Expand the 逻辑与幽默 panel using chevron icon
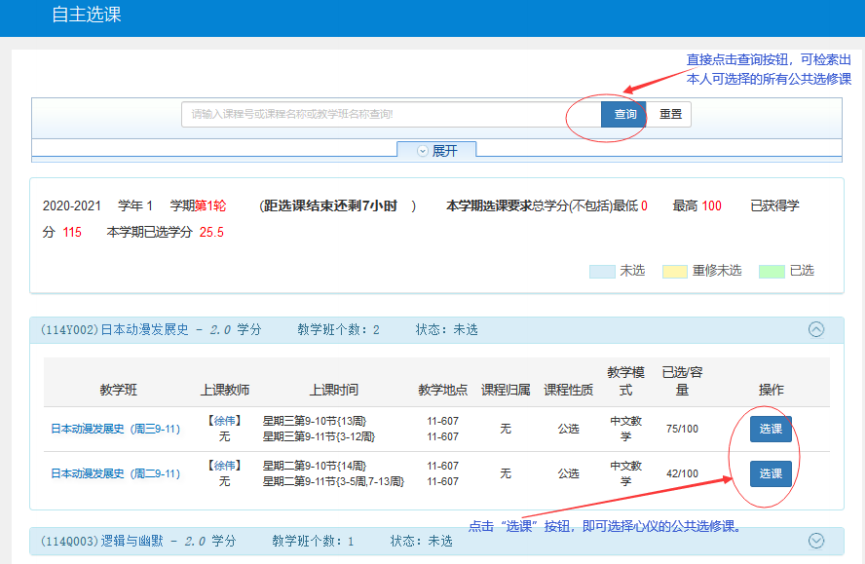Viewport: 865px width, 564px height. (x=816, y=540)
